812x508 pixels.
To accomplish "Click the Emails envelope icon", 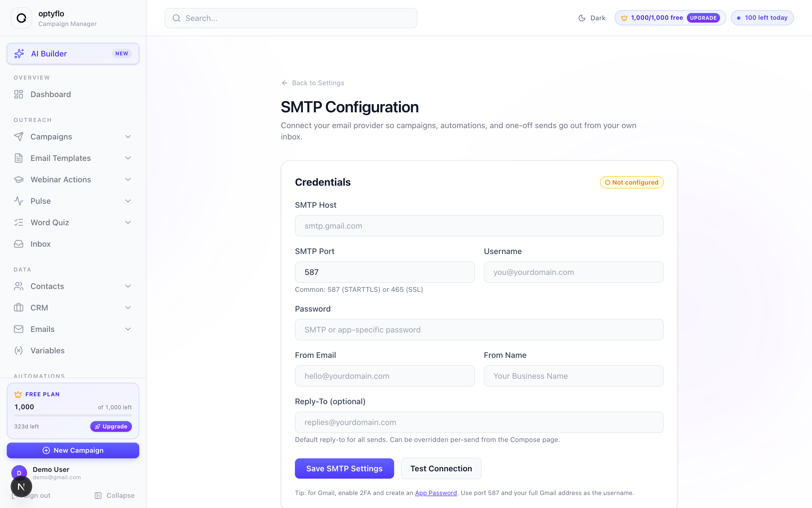I will coord(18,329).
